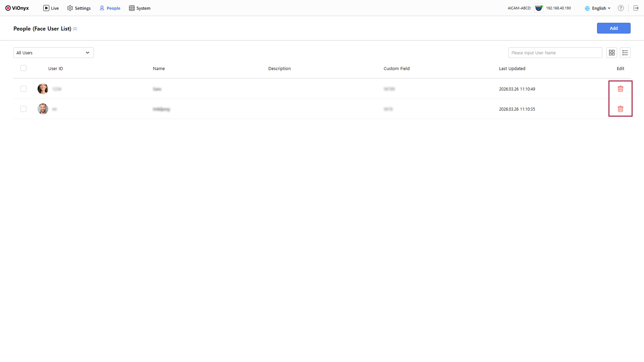The height and width of the screenshot is (362, 644).
Task: Click the camera device icon near IP address
Action: click(x=539, y=8)
